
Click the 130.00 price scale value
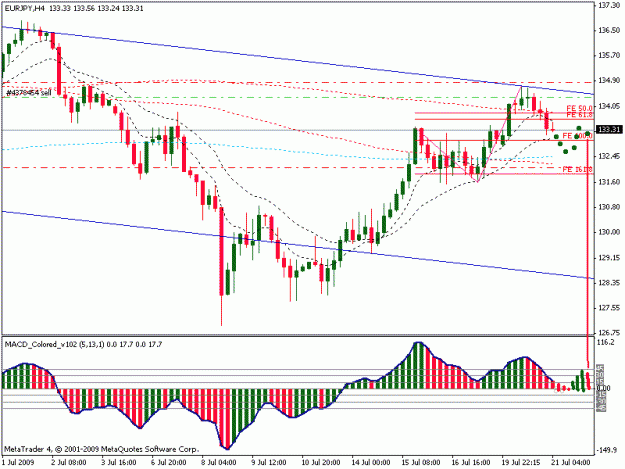pyautogui.click(x=609, y=232)
